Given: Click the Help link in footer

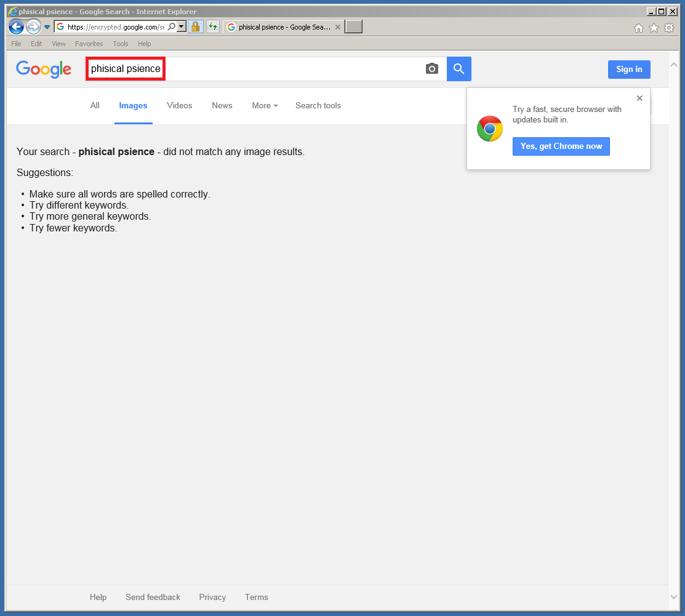Looking at the screenshot, I should click(x=98, y=597).
